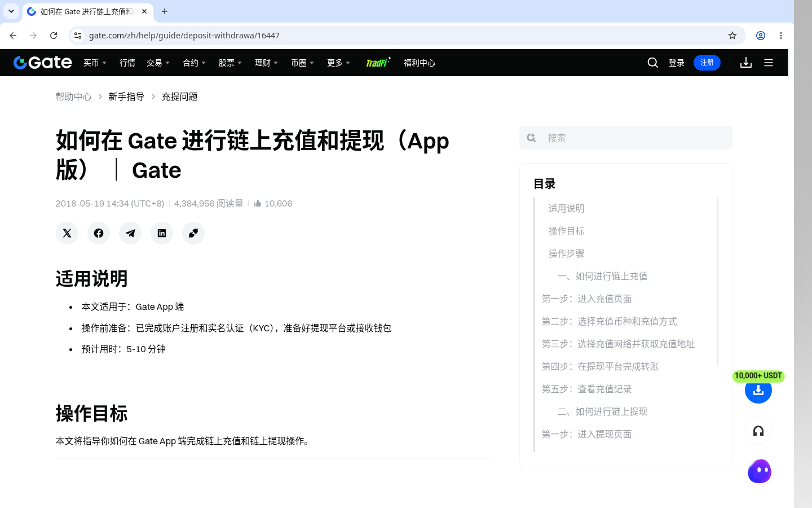Viewport: 812px width, 508px height.
Task: Reload the page
Action: pos(54,36)
